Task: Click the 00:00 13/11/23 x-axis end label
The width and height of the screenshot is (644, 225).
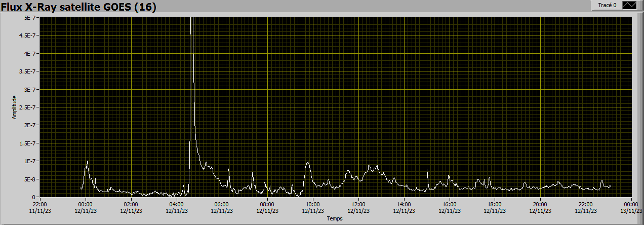Action: coord(631,207)
